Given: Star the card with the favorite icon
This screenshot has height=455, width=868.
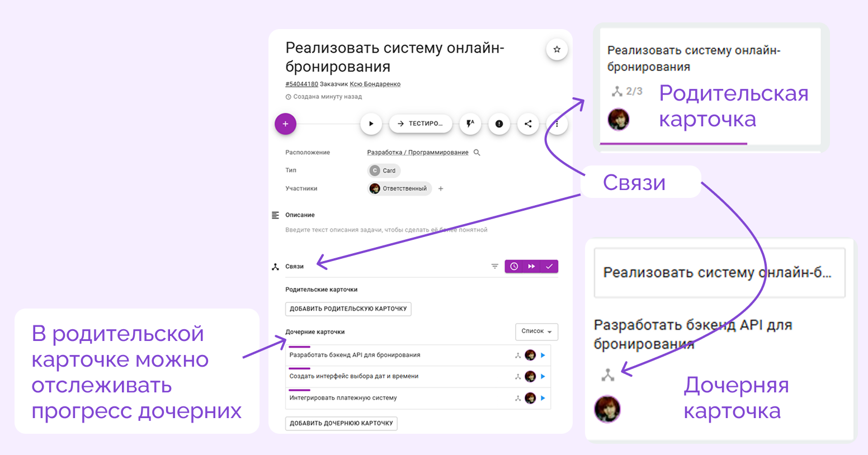Looking at the screenshot, I should coord(556,49).
